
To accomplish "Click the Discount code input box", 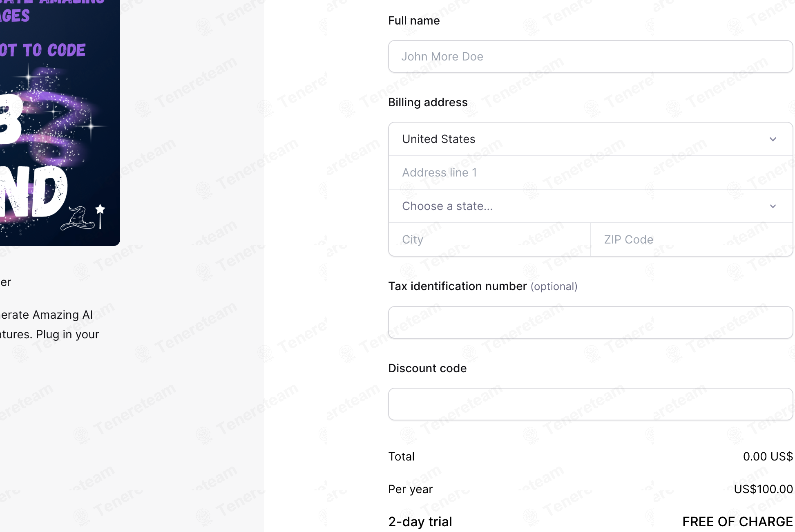I will click(x=590, y=404).
